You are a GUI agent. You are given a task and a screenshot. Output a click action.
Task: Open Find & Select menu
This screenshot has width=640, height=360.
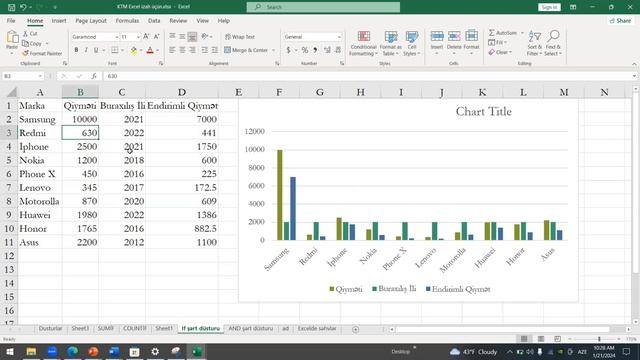coord(553,43)
